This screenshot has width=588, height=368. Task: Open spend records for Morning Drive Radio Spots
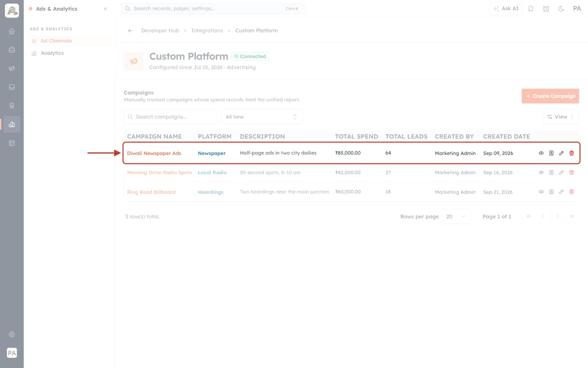[x=551, y=173]
